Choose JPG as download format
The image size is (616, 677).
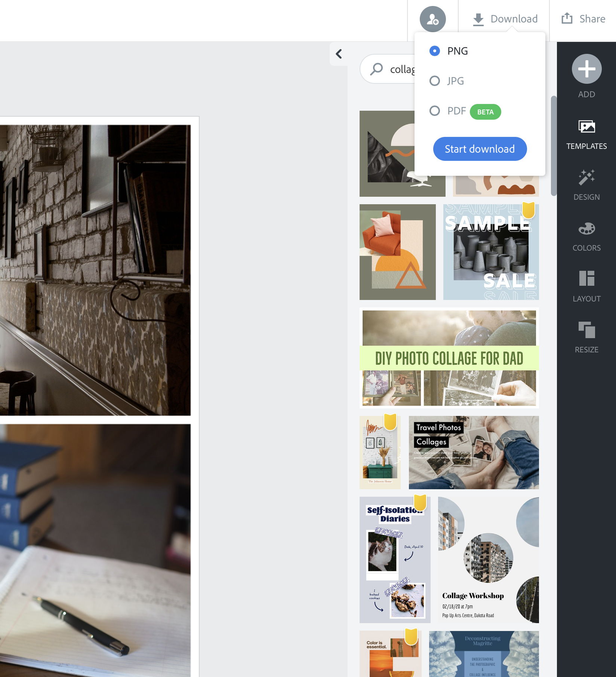(435, 81)
